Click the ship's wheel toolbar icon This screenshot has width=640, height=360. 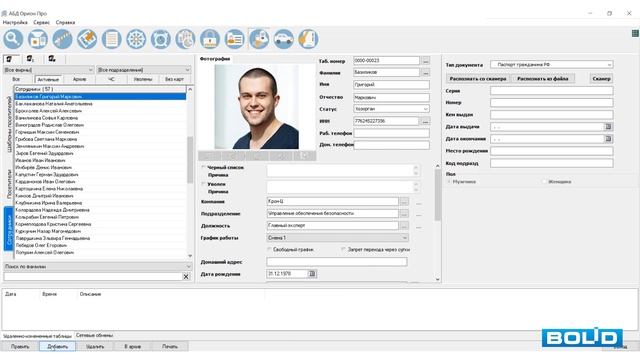136,39
